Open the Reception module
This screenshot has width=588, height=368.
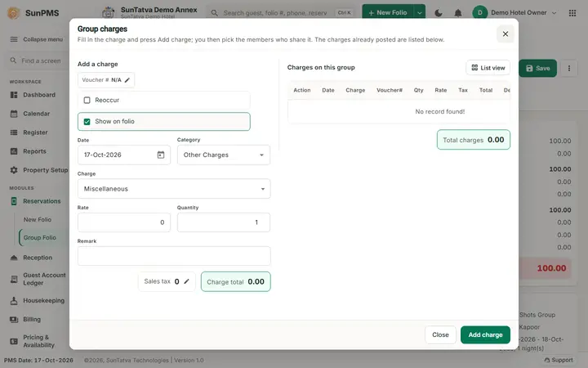pos(38,258)
